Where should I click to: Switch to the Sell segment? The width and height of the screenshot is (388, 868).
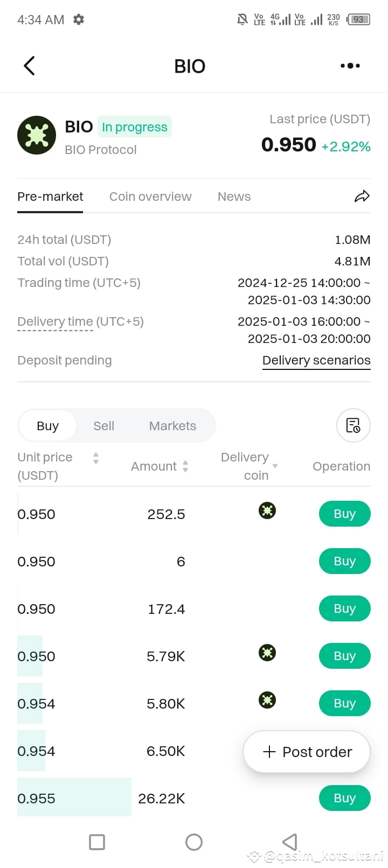click(103, 426)
